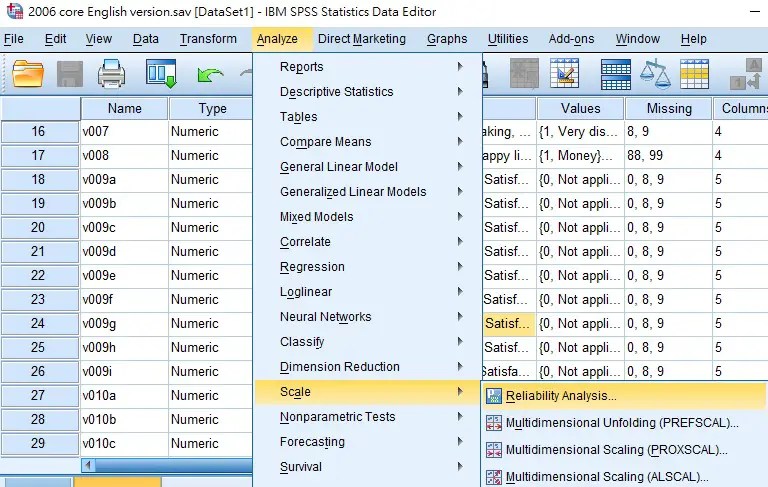Choose Multidimensional Scaling (ALSCAL) entry
The height and width of the screenshot is (487, 768).
coord(623,476)
